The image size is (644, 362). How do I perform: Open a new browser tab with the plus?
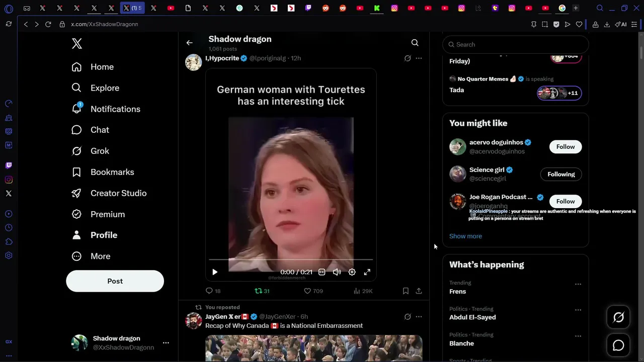pos(576,8)
